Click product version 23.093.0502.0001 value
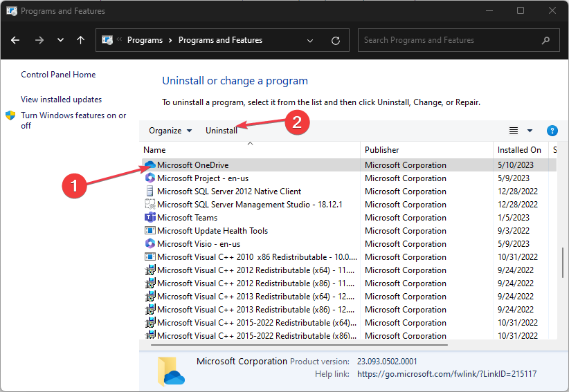Viewport: 569px width, 392px height. pyautogui.click(x=387, y=361)
